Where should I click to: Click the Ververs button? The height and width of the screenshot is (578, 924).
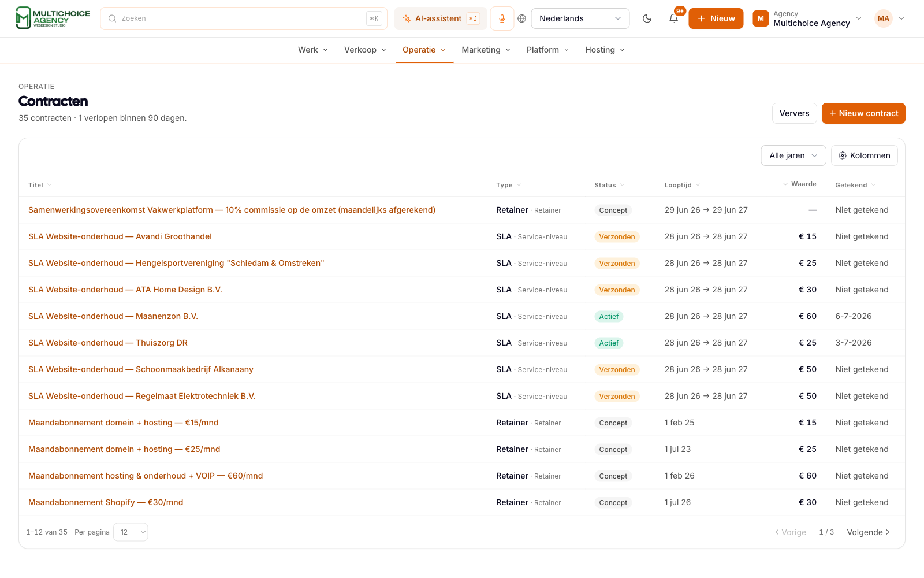coord(794,113)
